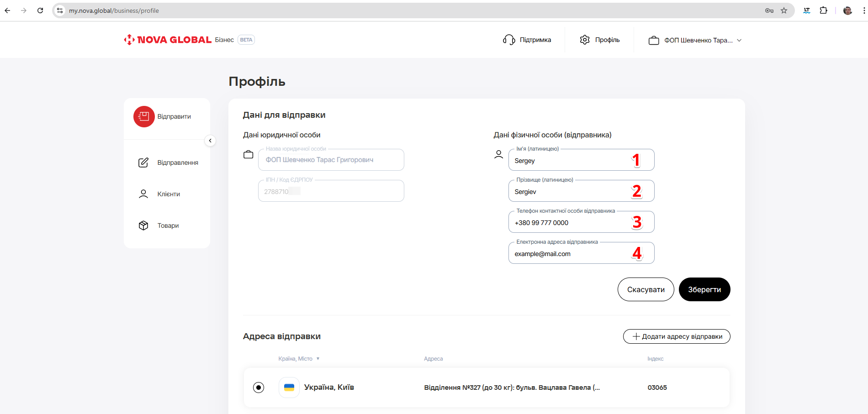Viewport: 868px width, 414px height.
Task: Open the browser extensions puzzle icon
Action: [824, 10]
